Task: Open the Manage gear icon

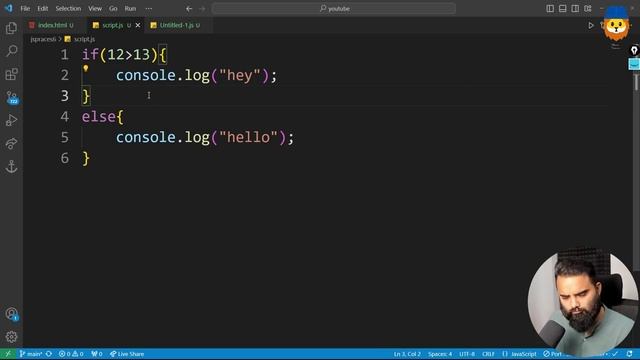Action: (11, 337)
